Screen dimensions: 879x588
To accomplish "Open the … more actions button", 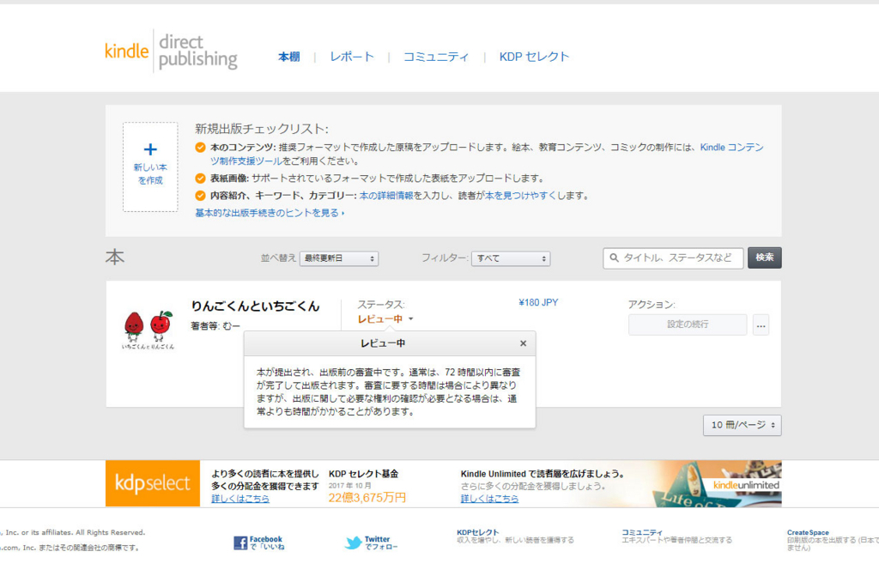I will click(x=761, y=324).
